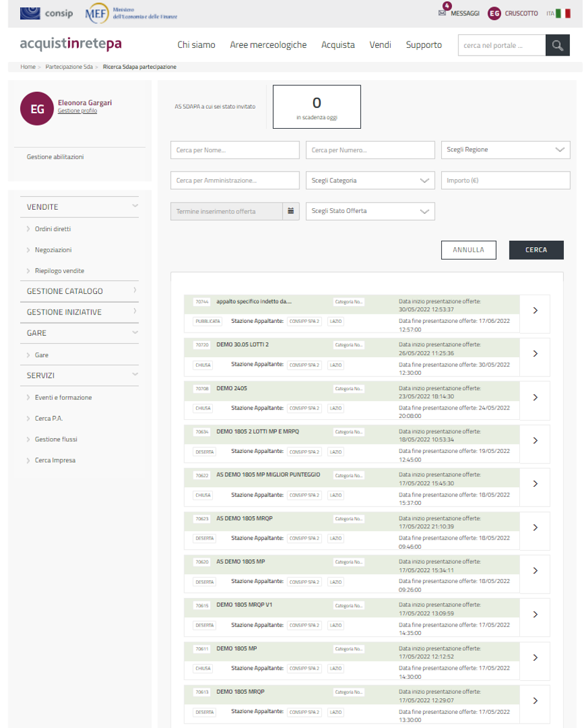Click the acquistinretepa logo
584x728 pixels.
pyautogui.click(x=70, y=44)
